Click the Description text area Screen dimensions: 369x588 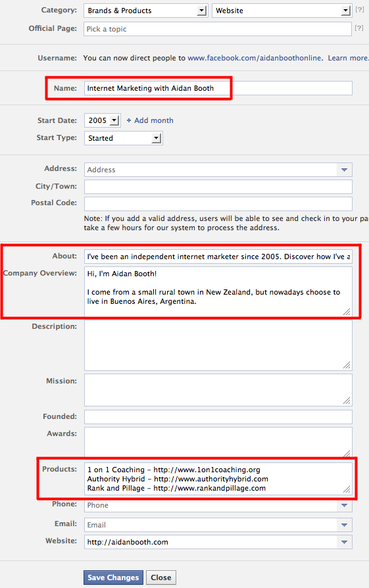[x=218, y=345]
